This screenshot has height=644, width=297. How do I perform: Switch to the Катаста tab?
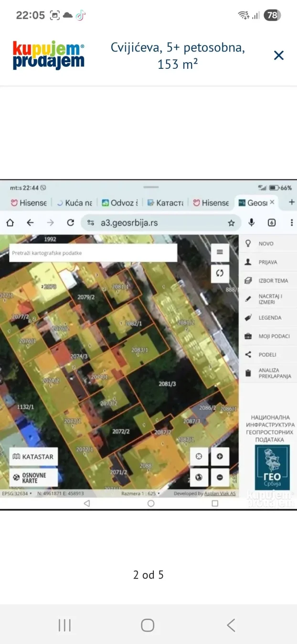[166, 203]
